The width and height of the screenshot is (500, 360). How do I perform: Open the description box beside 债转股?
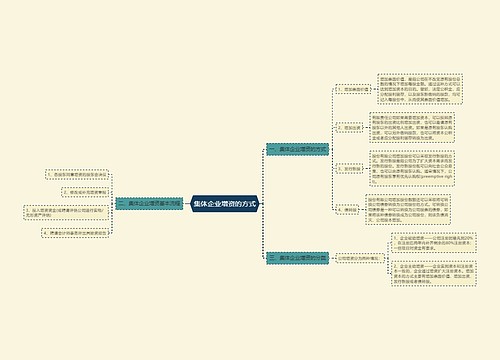click(x=408, y=210)
